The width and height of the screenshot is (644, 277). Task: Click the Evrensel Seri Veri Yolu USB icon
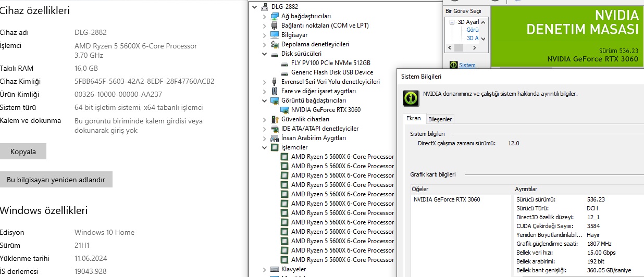[x=275, y=82]
